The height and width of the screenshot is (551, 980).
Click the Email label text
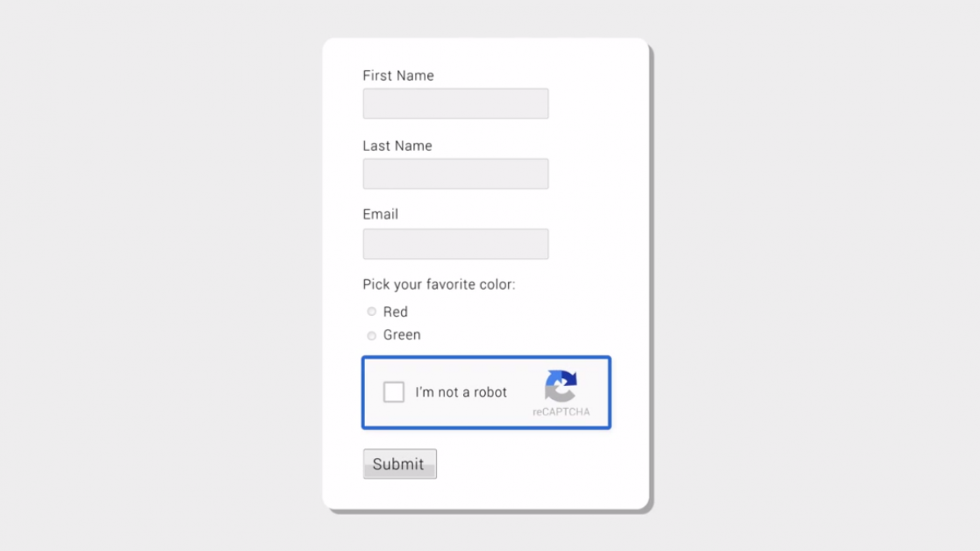pyautogui.click(x=381, y=215)
